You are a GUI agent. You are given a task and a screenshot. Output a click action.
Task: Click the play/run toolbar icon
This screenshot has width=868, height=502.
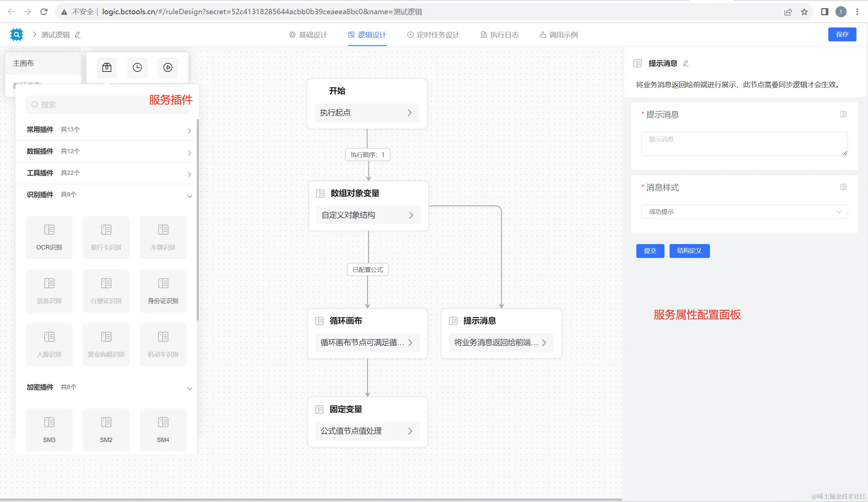pyautogui.click(x=168, y=67)
